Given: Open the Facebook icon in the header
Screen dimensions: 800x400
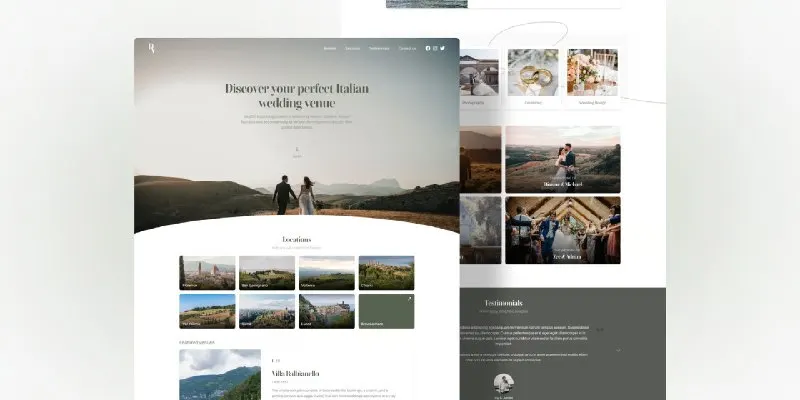Looking at the screenshot, I should coord(428,48).
